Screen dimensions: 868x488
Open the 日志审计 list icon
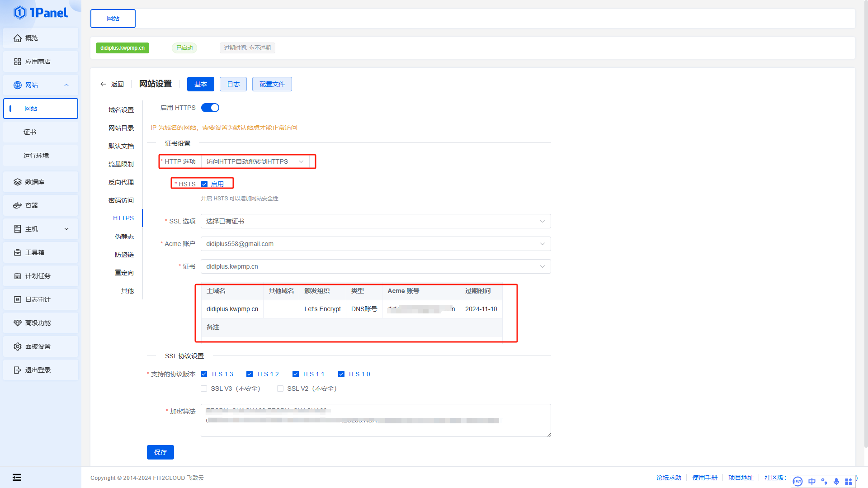coord(18,299)
